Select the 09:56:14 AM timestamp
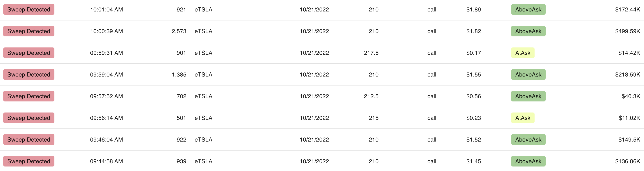 (107, 118)
